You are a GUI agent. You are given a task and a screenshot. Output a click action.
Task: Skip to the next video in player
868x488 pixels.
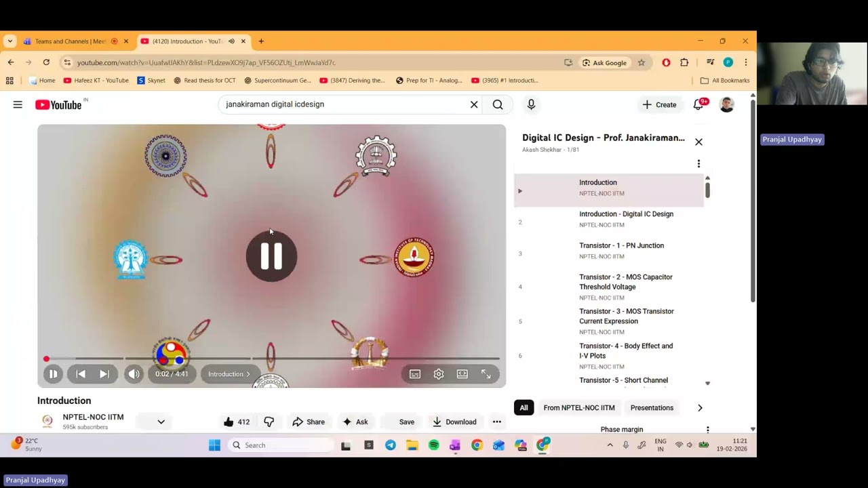coord(104,374)
